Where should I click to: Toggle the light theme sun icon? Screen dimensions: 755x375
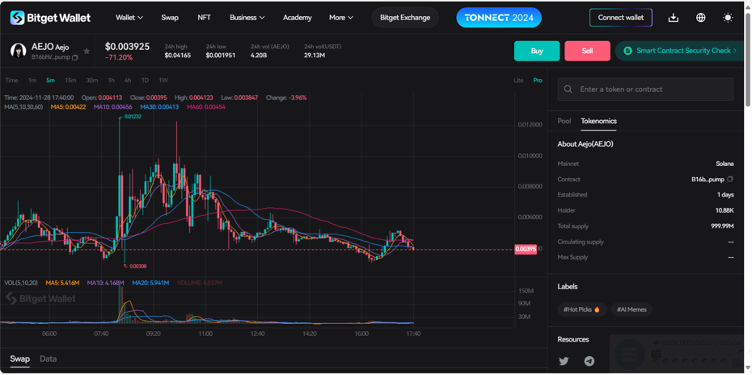click(728, 18)
